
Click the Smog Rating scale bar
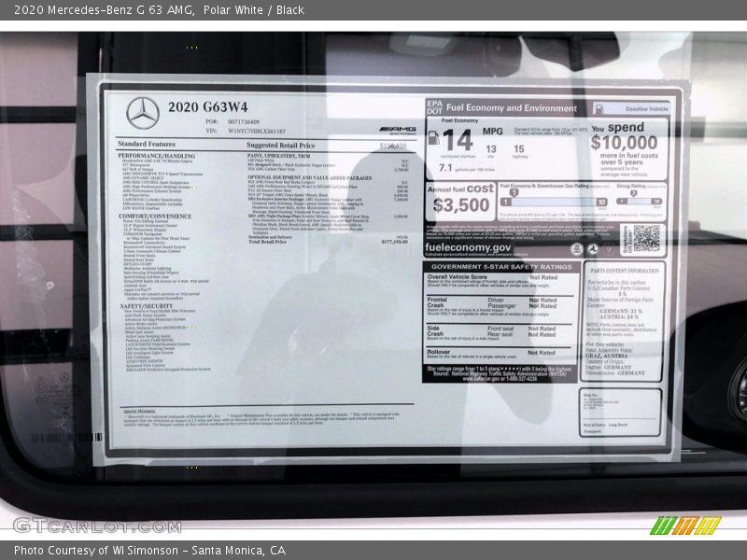[639, 202]
